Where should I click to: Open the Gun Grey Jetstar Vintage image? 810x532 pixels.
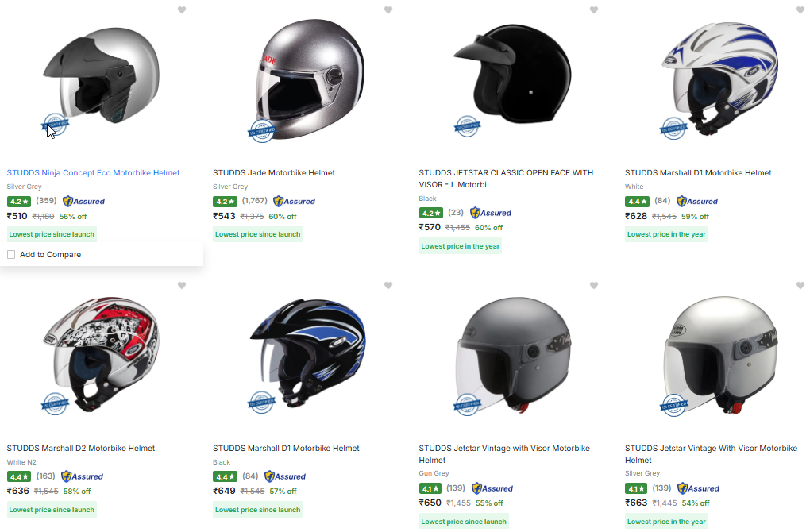click(x=513, y=353)
